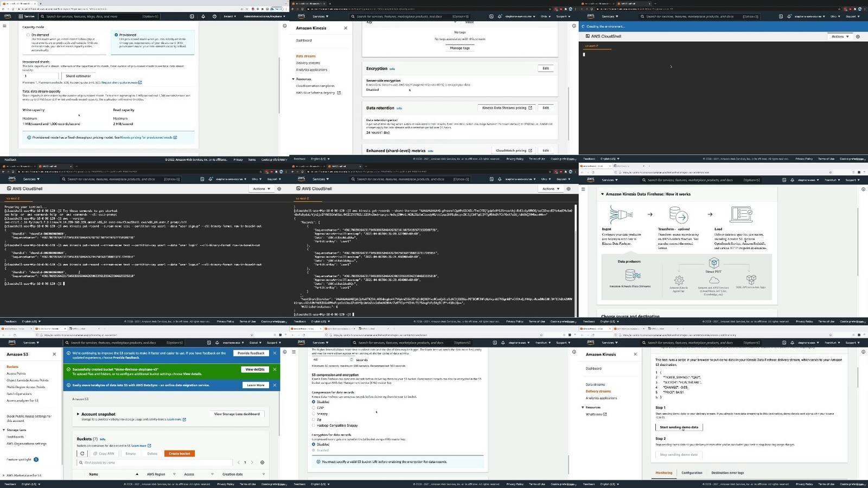
Task: Dismiss the green bucket created success banner
Action: tap(275, 369)
